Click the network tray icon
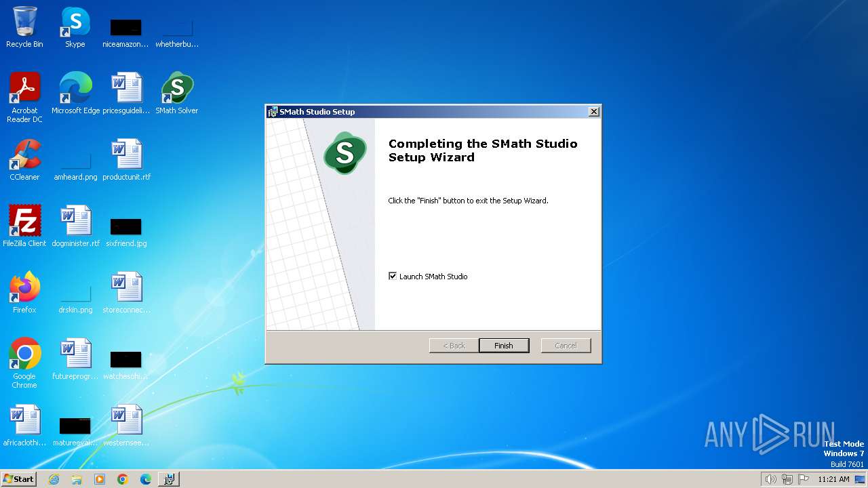Image resolution: width=868 pixels, height=488 pixels. 787,479
